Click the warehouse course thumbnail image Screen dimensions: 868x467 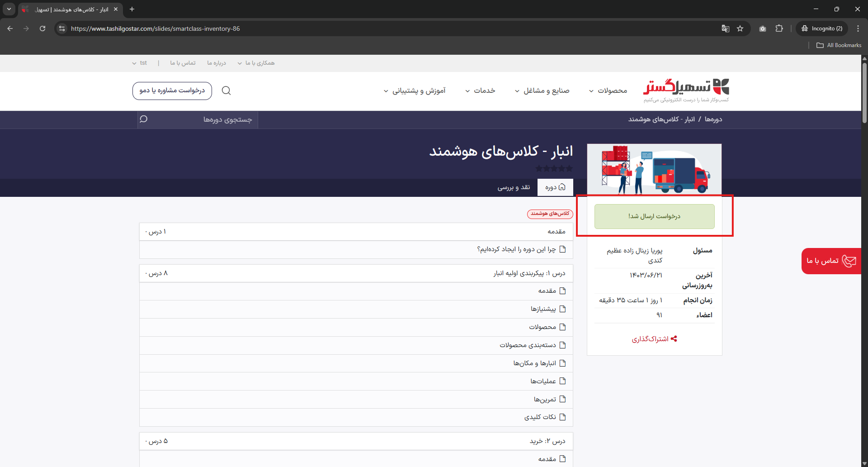654,169
